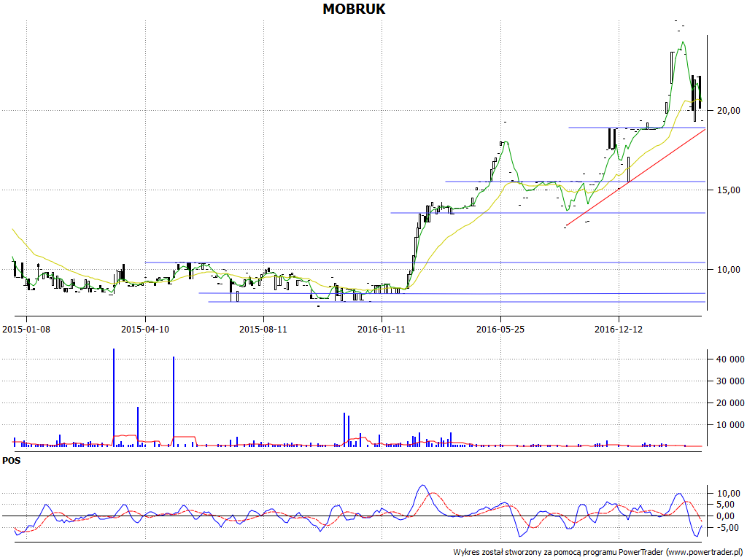Screen dimensions: 747x560
Task: Click the 10,00 price axis label
Action: [x=729, y=270]
